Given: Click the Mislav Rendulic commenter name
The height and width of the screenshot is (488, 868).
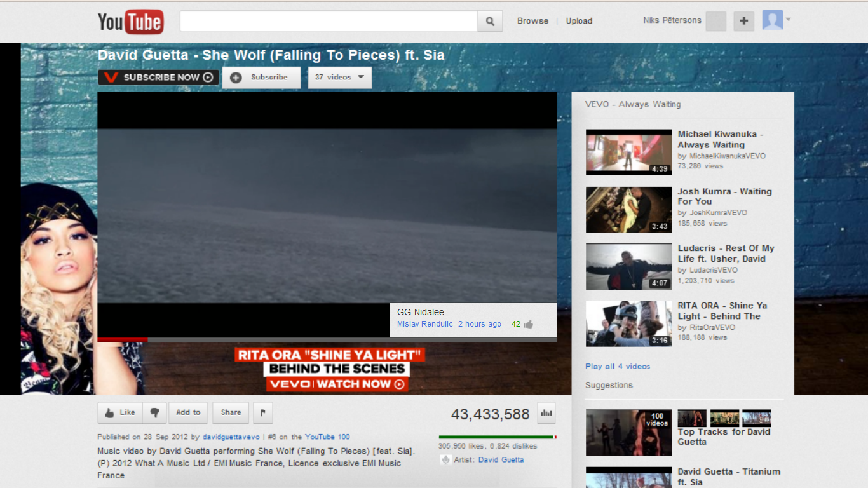Looking at the screenshot, I should pos(425,324).
